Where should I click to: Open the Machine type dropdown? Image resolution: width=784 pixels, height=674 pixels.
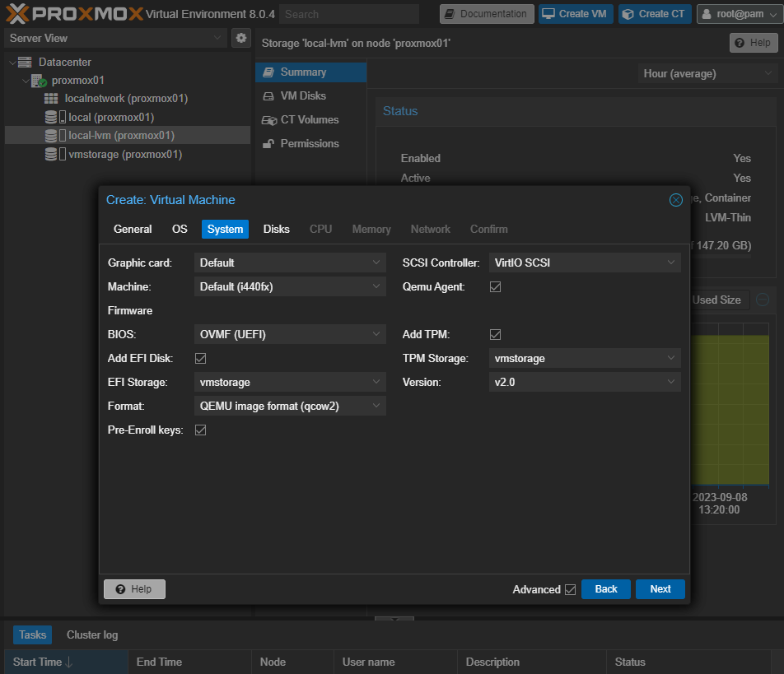tap(290, 287)
